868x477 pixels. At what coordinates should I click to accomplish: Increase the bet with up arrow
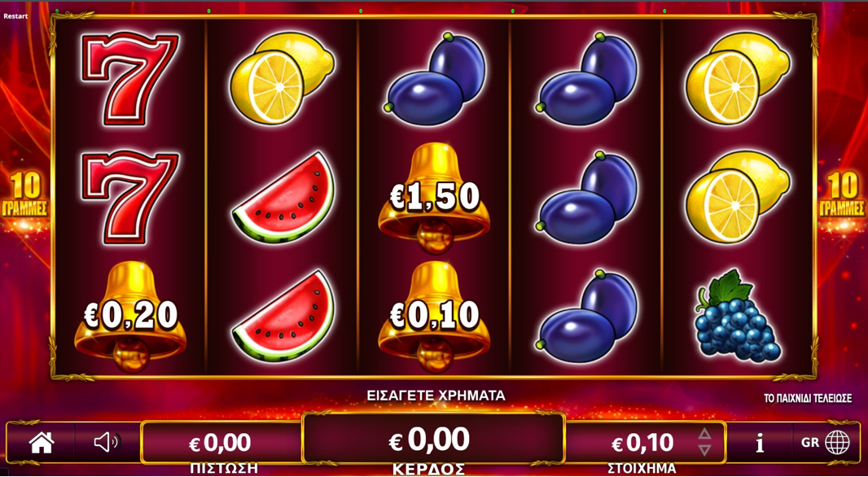pos(704,434)
